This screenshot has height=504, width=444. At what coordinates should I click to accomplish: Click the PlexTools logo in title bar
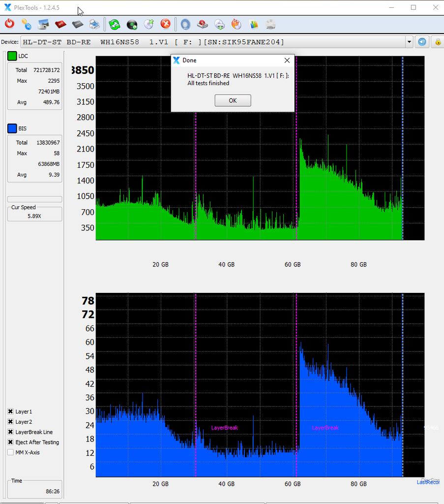[x=7, y=7]
